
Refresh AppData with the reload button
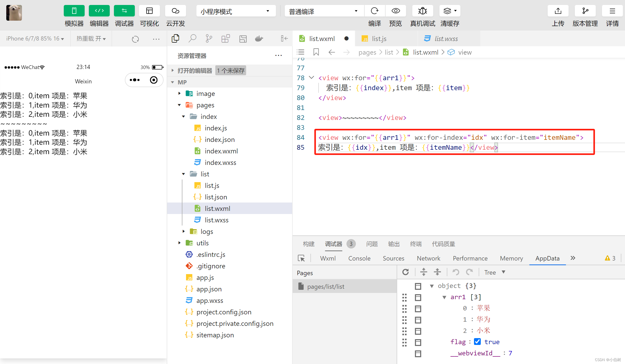coord(406,272)
